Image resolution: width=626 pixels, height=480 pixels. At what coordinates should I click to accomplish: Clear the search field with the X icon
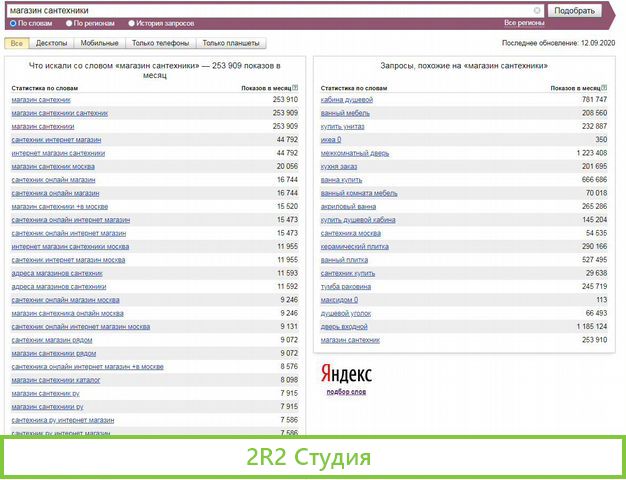[x=537, y=10]
